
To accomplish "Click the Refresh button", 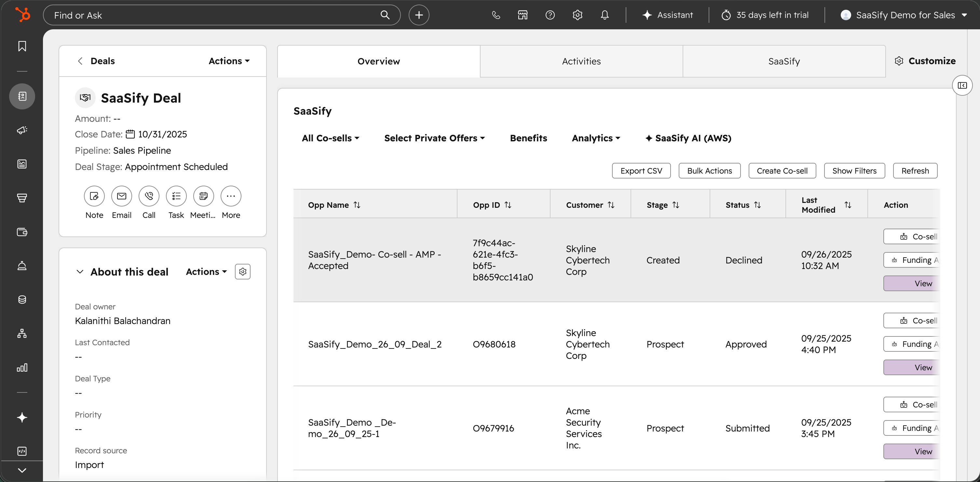I will pos(915,171).
